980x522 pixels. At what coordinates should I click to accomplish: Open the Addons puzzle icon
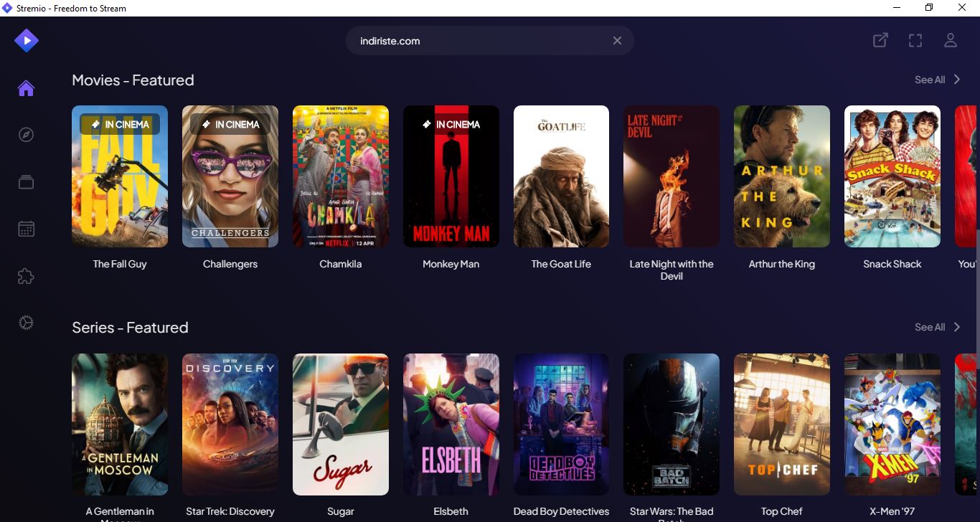click(x=26, y=276)
